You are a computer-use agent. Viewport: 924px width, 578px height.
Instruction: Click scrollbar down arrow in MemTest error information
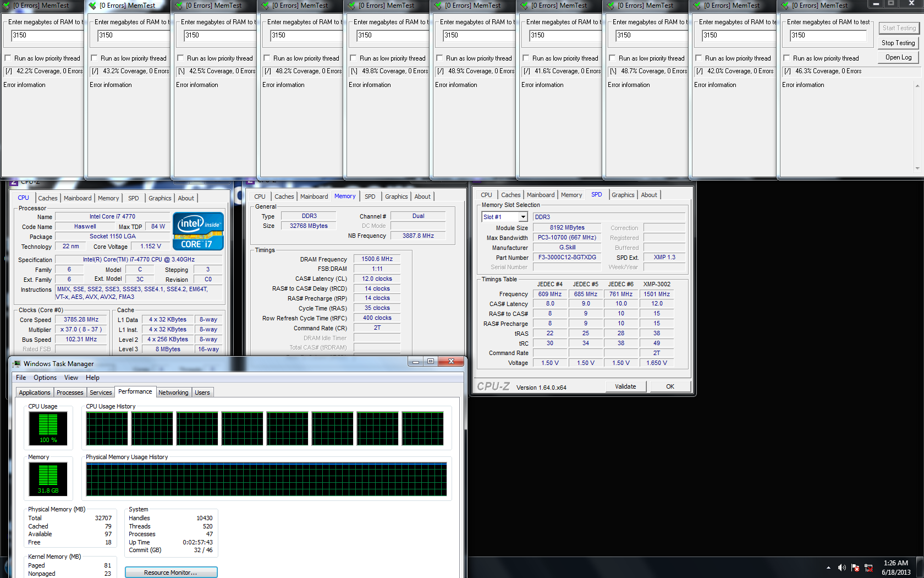[917, 168]
